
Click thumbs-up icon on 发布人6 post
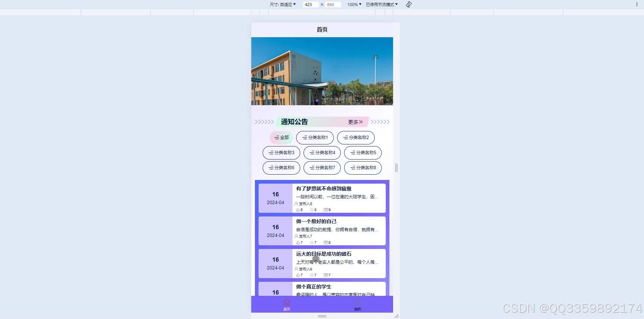298,275
